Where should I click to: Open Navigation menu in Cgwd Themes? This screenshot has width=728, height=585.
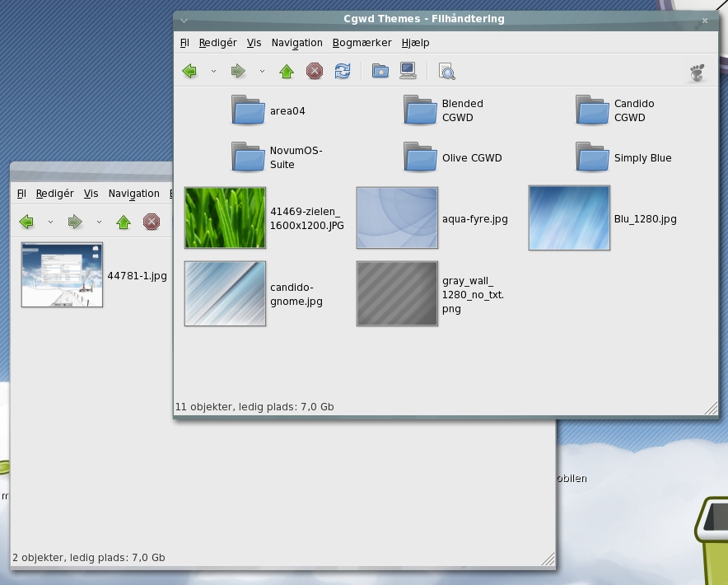point(297,43)
